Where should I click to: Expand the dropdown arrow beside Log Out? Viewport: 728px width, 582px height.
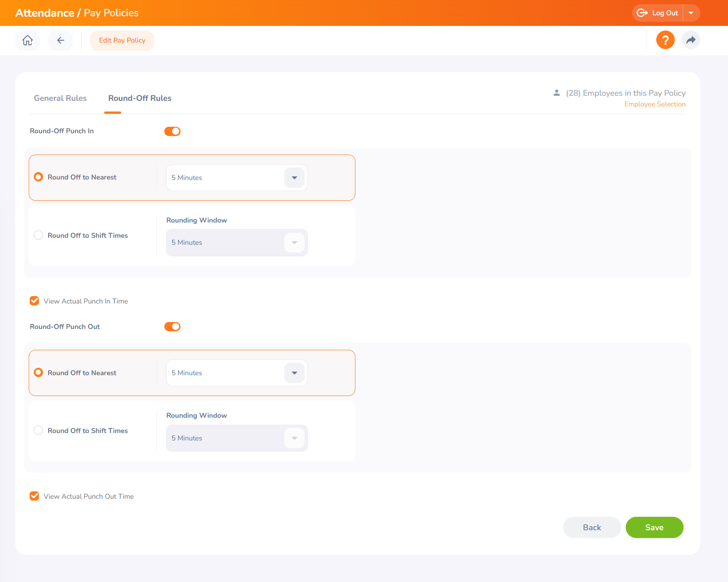(x=691, y=13)
